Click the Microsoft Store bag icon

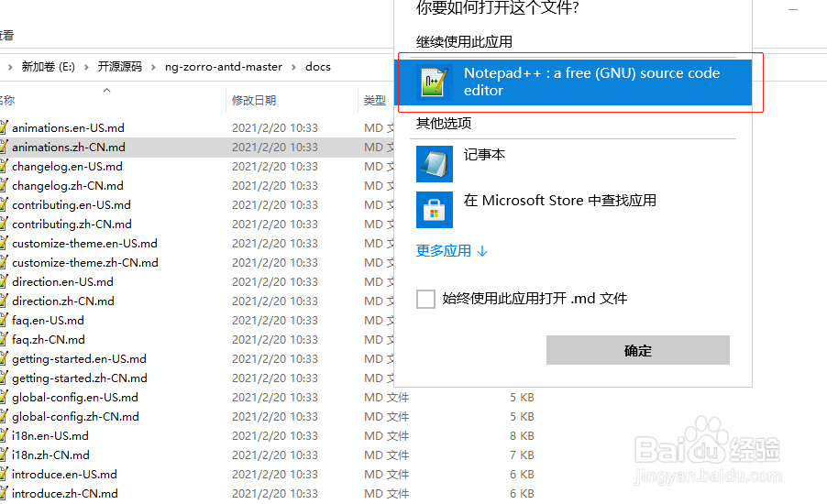tap(434, 210)
